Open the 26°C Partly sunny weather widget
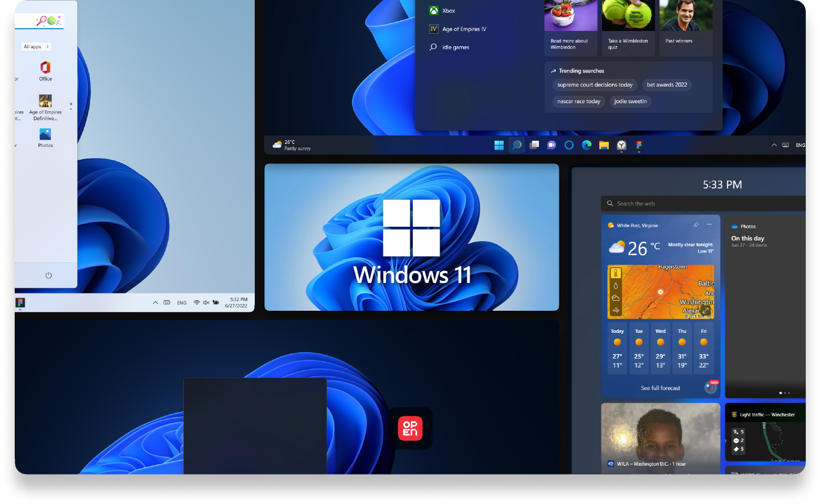 pyautogui.click(x=292, y=145)
